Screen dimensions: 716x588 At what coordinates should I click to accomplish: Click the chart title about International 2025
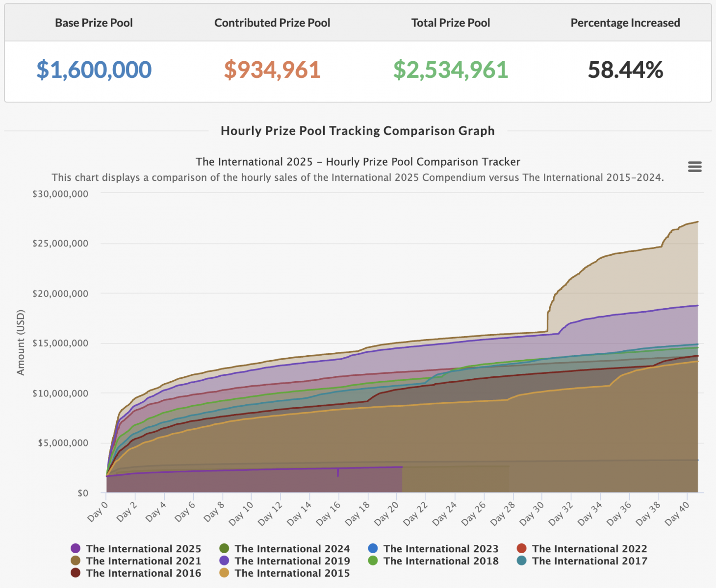click(358, 162)
